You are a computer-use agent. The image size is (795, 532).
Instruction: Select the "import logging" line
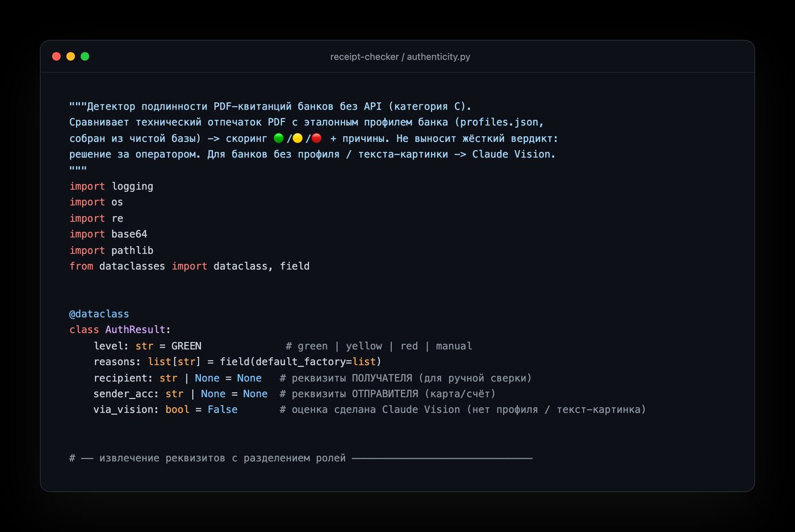point(111,186)
